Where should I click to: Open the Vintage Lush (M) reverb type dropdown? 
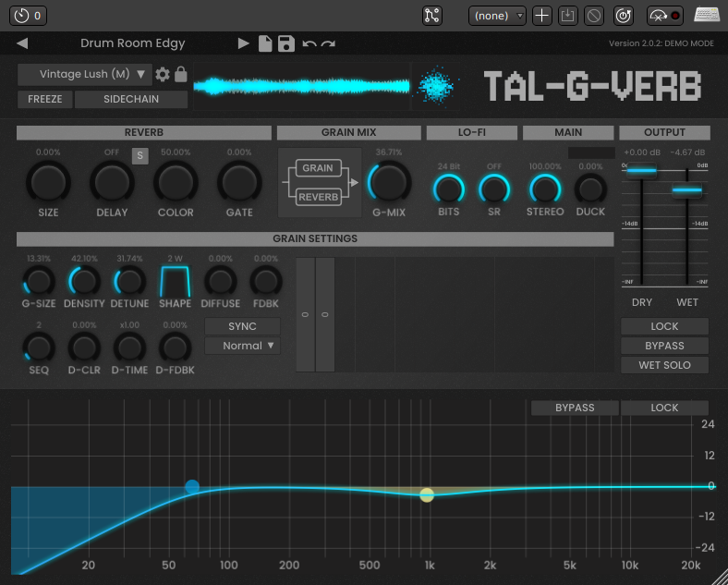84,75
